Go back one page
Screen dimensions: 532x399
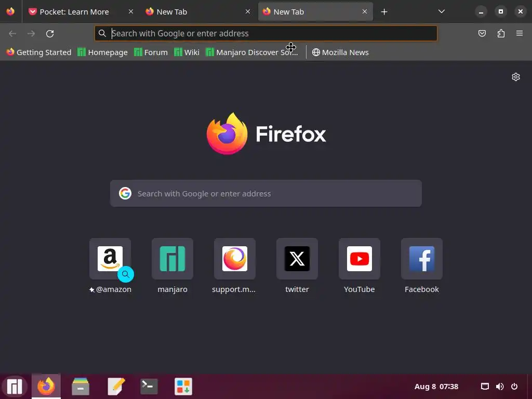pyautogui.click(x=12, y=34)
